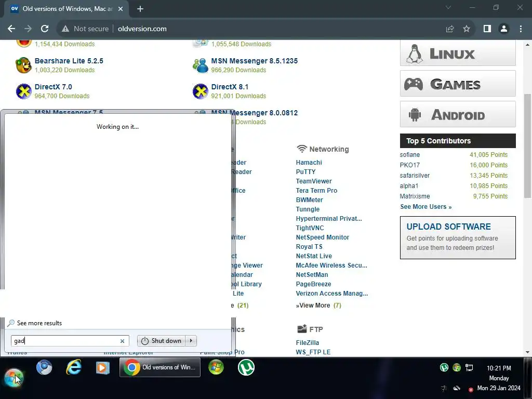Viewport: 532px width, 399px height.
Task: Go forward in browser history
Action: click(x=28, y=29)
